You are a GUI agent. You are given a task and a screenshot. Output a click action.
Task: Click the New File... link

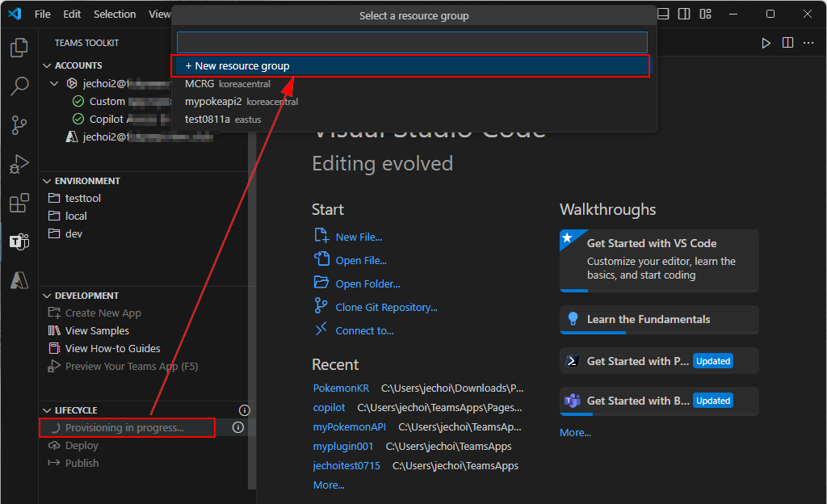click(x=359, y=237)
